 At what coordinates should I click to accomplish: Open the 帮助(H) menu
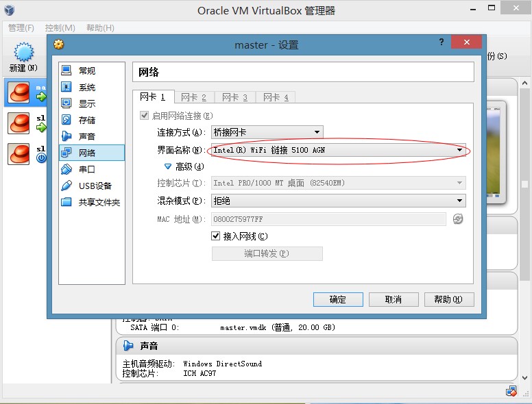click(100, 28)
